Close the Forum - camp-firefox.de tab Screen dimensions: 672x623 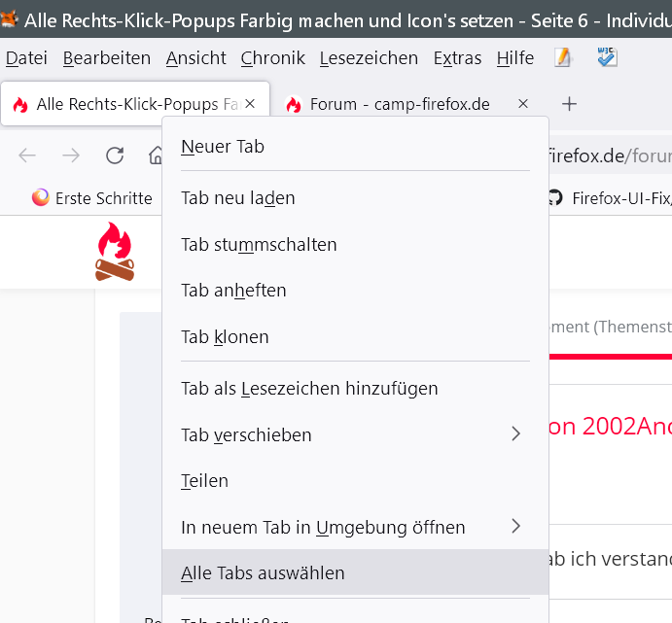(x=523, y=104)
